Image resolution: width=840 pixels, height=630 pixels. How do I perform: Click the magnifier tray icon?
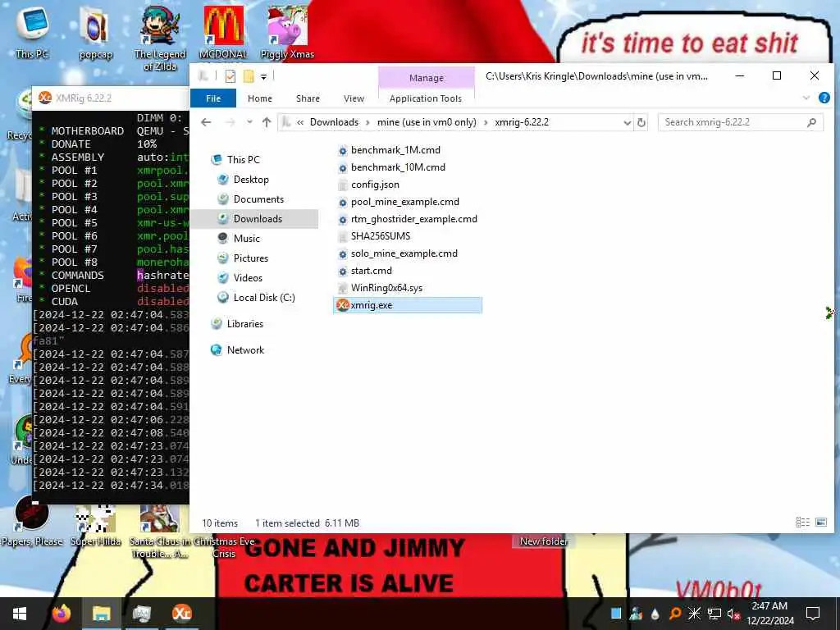click(675, 614)
